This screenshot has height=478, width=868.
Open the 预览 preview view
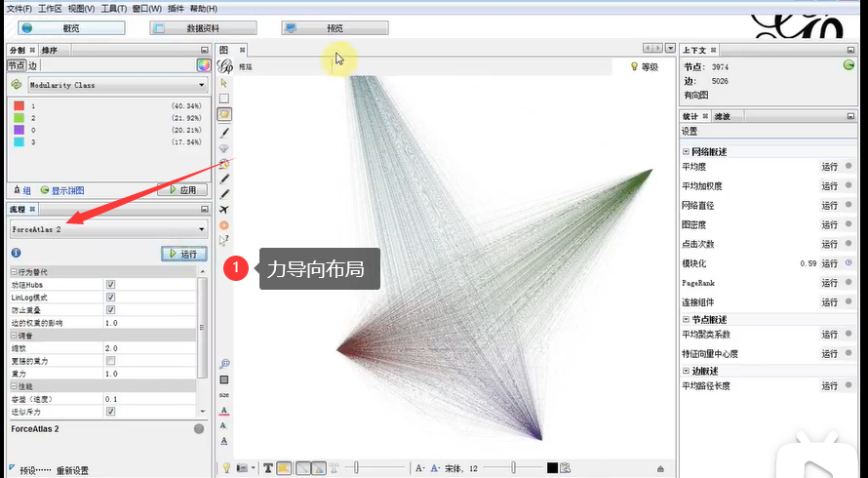(335, 27)
